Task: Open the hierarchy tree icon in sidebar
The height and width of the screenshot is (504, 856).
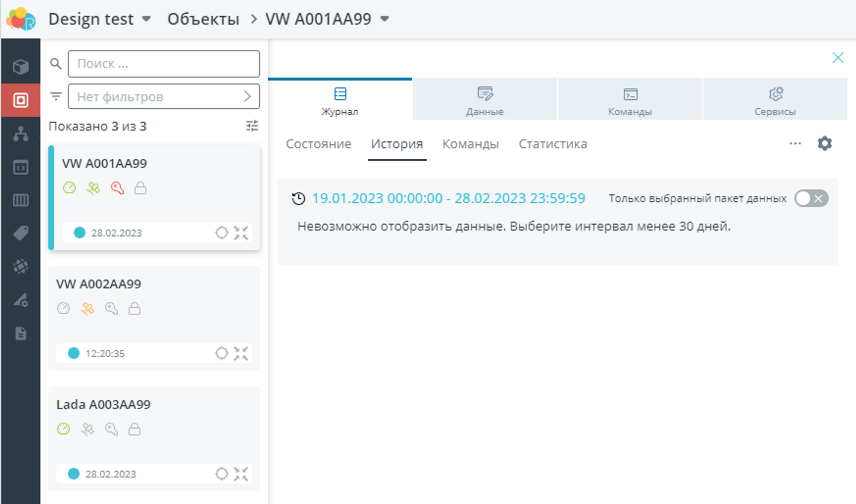Action: click(21, 134)
